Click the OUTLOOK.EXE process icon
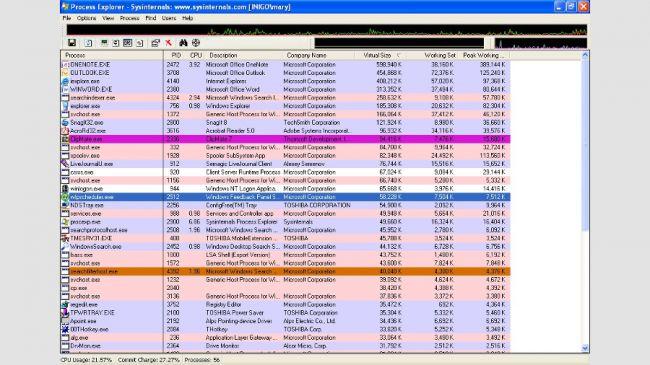Screen dimensions: 650x365 (x=65, y=73)
